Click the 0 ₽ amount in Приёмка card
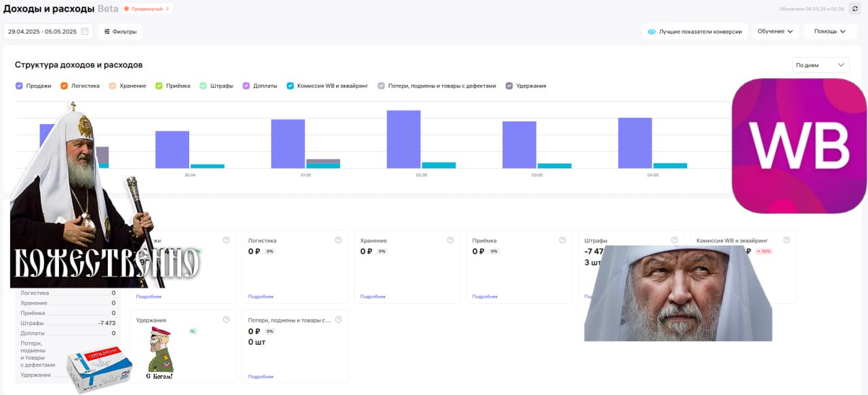868x395 pixels. [x=478, y=251]
